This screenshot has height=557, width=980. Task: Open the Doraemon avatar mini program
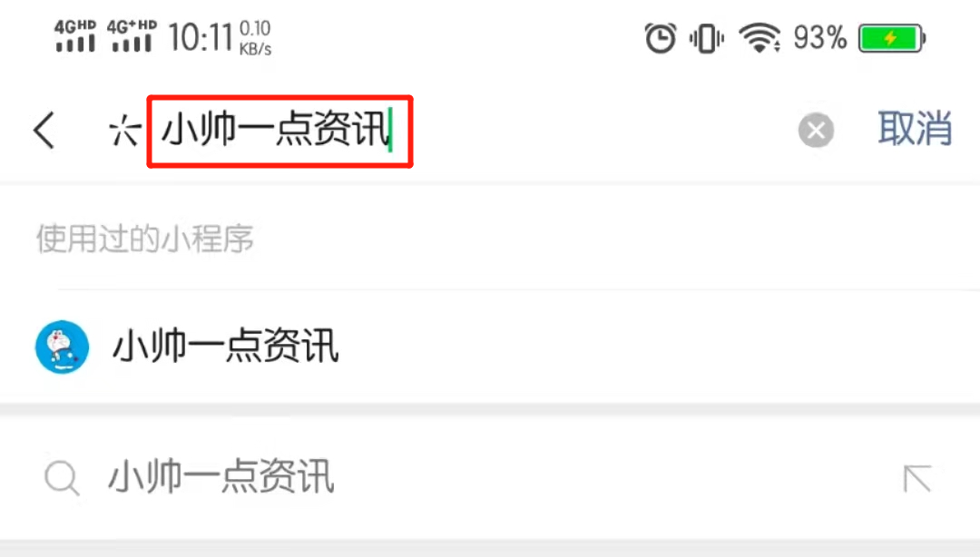tap(62, 347)
